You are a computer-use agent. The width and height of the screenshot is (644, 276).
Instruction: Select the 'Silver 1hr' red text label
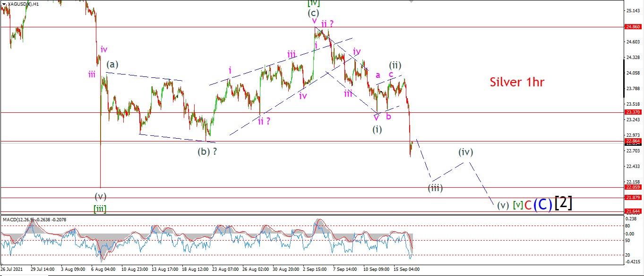click(x=517, y=82)
